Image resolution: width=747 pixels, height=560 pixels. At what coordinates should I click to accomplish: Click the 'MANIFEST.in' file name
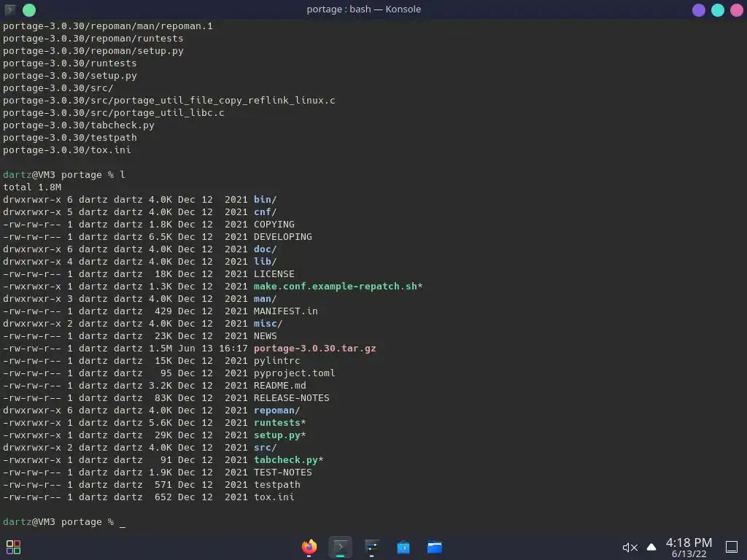tap(285, 311)
